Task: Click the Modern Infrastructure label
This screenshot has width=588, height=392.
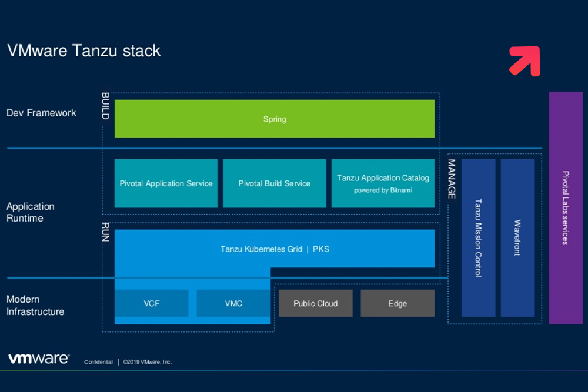Action: 35,306
